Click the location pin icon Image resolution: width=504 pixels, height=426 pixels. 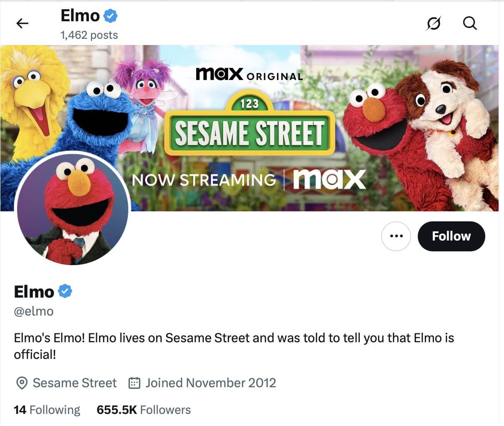(x=21, y=383)
